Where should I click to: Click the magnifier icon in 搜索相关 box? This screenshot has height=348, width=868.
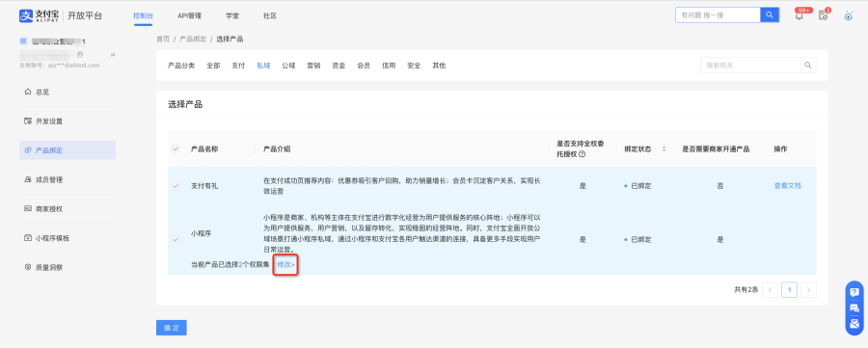[x=808, y=66]
